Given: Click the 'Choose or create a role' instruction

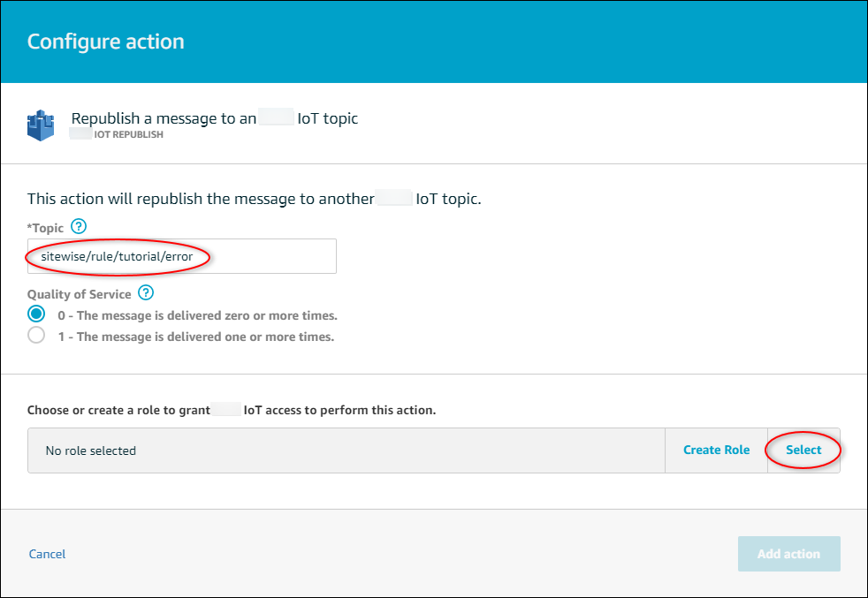Looking at the screenshot, I should 231,410.
